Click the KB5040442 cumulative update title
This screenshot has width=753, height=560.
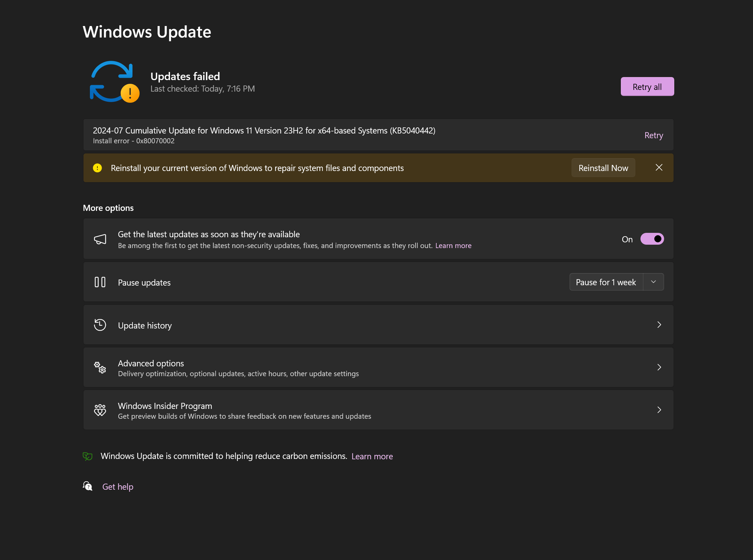tap(264, 130)
